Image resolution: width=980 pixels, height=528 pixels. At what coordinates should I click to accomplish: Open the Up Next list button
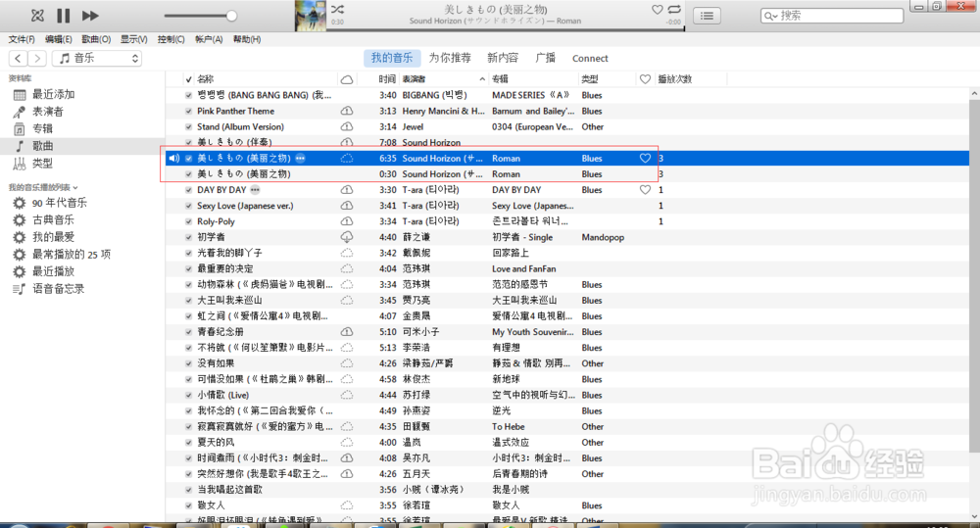pos(707,16)
